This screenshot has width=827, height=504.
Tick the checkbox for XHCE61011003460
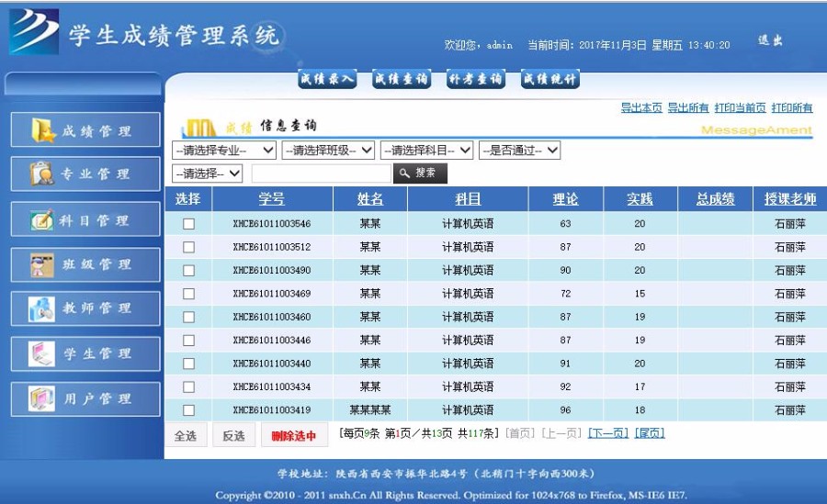click(188, 317)
